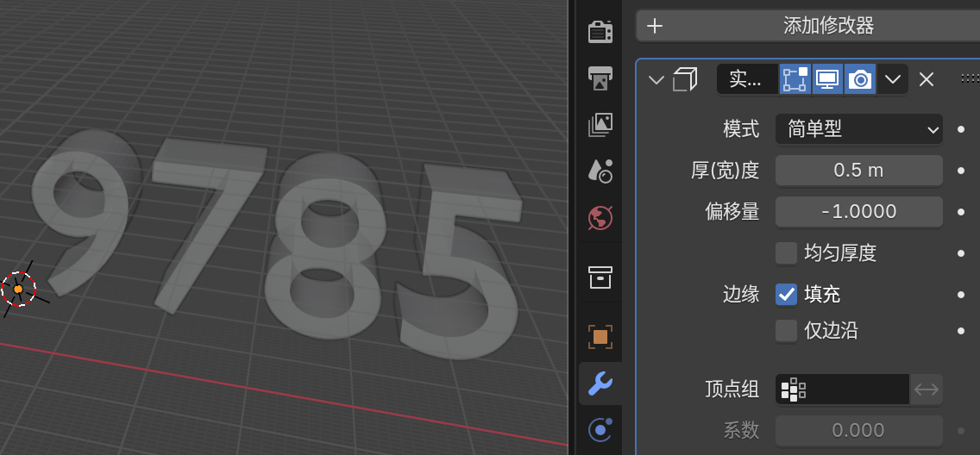Open the World properties tab

coord(600,218)
